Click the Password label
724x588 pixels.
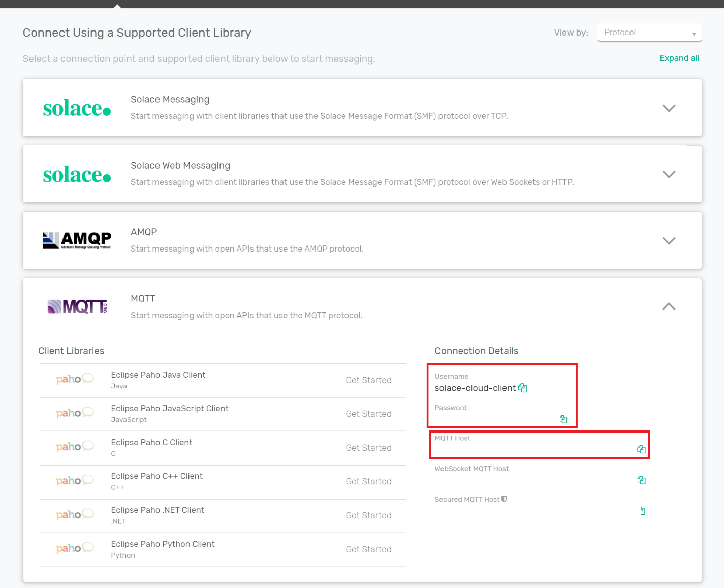click(450, 408)
